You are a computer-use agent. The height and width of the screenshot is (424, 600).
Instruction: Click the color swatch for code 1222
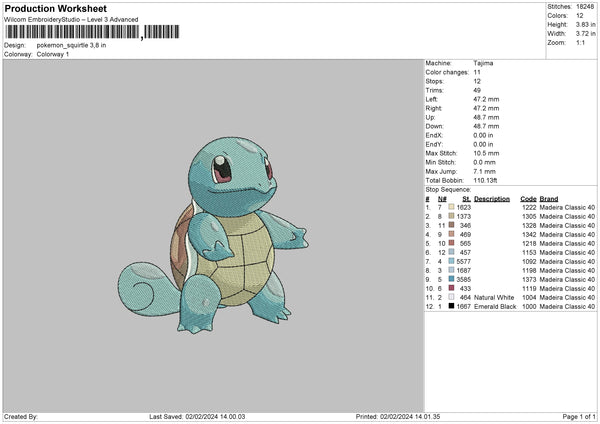(452, 207)
